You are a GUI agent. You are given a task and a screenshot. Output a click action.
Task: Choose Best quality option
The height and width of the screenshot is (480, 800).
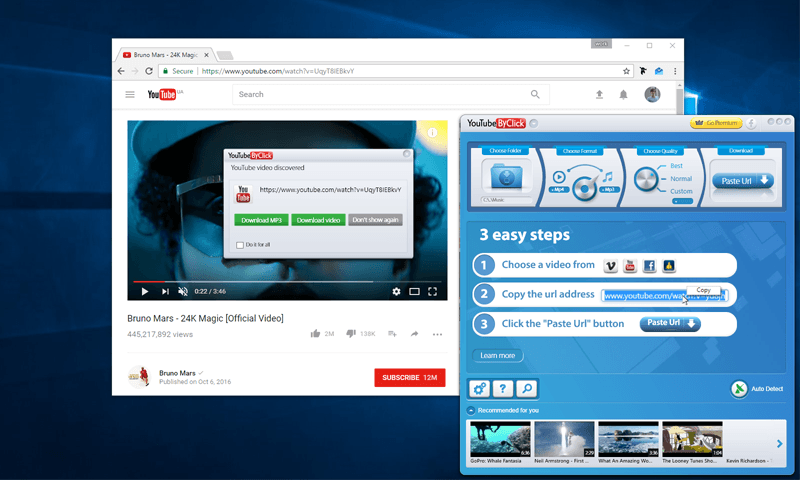(x=676, y=166)
